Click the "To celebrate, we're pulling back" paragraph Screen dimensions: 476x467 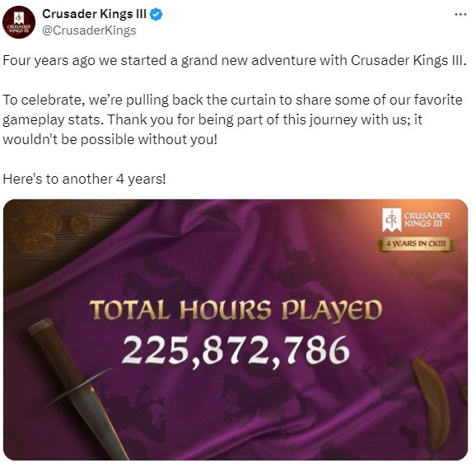coord(232,119)
